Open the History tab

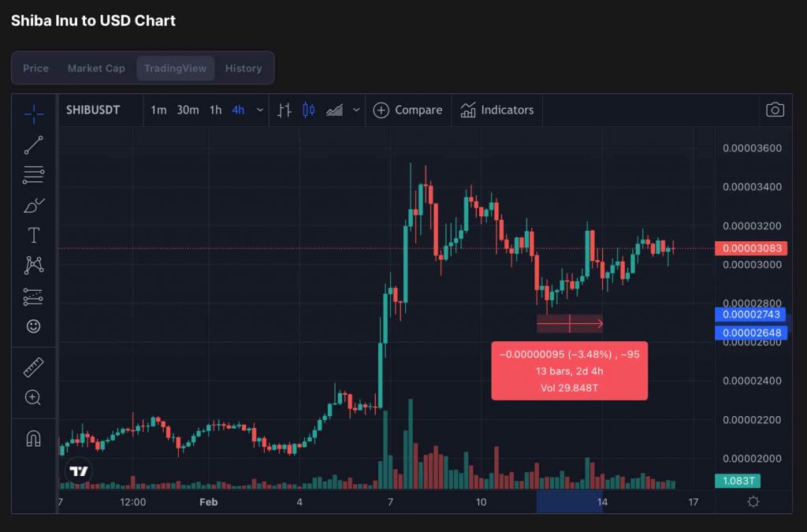pos(244,69)
